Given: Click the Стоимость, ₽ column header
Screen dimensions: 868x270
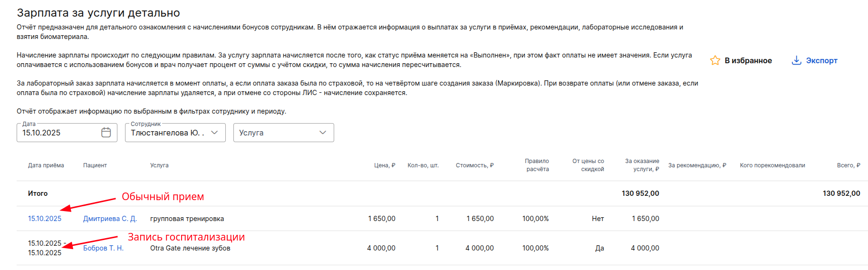Looking at the screenshot, I should [x=474, y=165].
